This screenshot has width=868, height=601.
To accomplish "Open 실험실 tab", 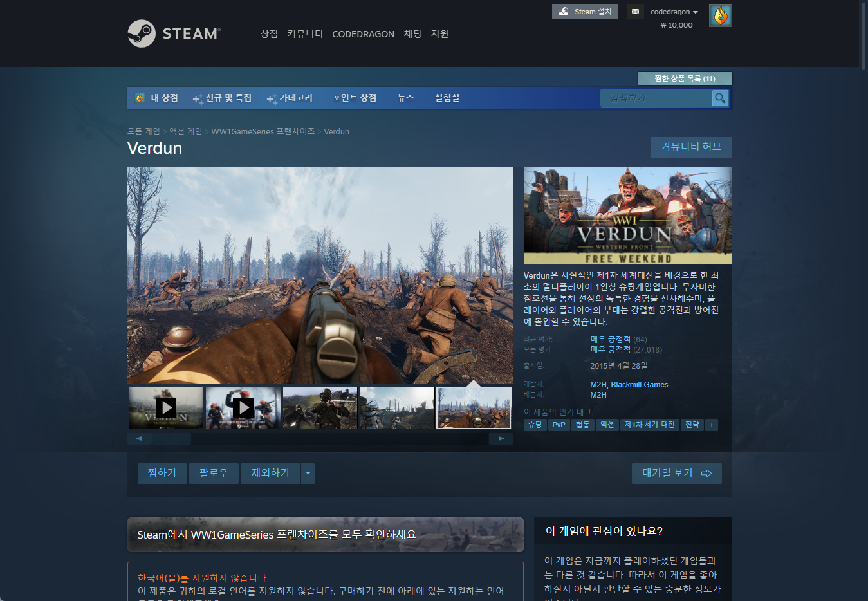I will pyautogui.click(x=447, y=98).
